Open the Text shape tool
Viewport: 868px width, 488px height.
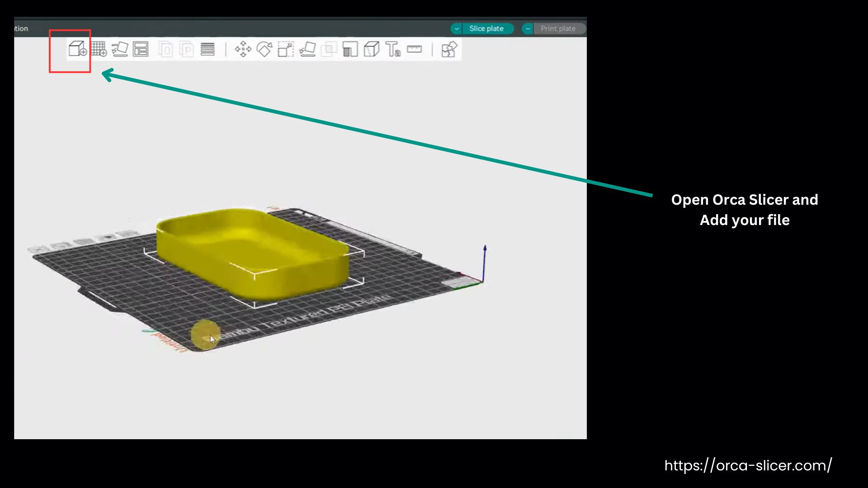(x=393, y=49)
